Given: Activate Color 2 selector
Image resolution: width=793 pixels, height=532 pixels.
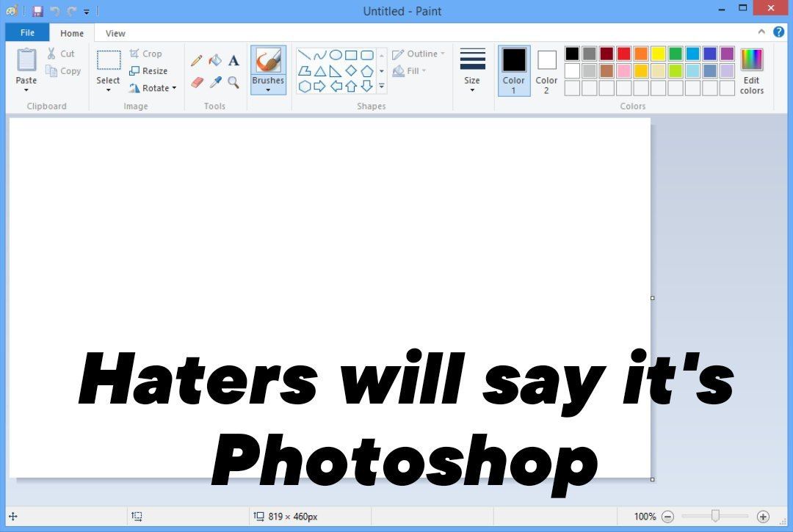Looking at the screenshot, I should (x=546, y=71).
